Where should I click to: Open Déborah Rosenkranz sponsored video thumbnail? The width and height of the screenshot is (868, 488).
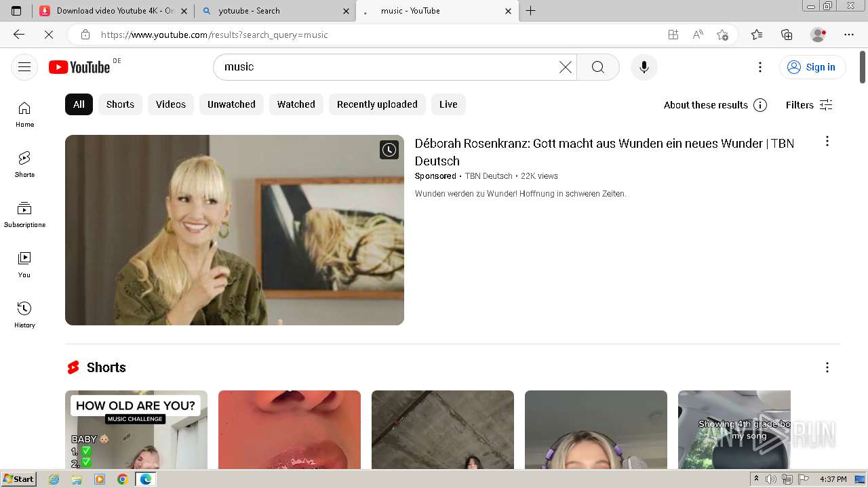tap(235, 230)
